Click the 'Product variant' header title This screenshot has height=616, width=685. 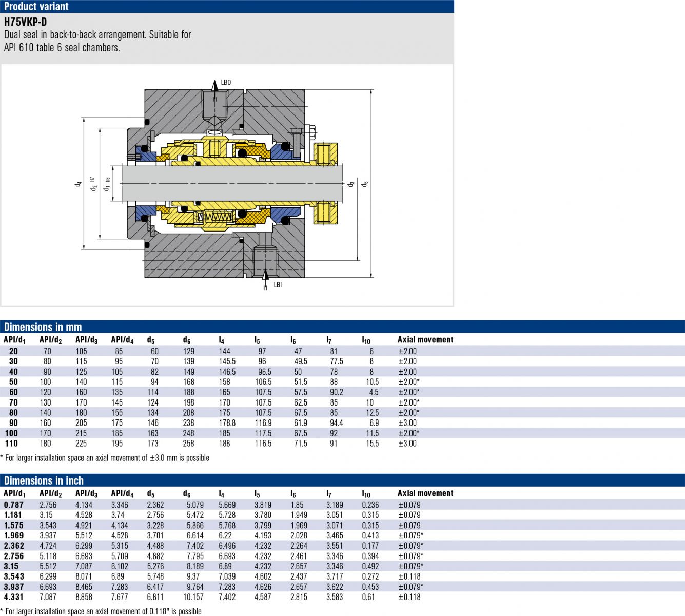pyautogui.click(x=36, y=6)
